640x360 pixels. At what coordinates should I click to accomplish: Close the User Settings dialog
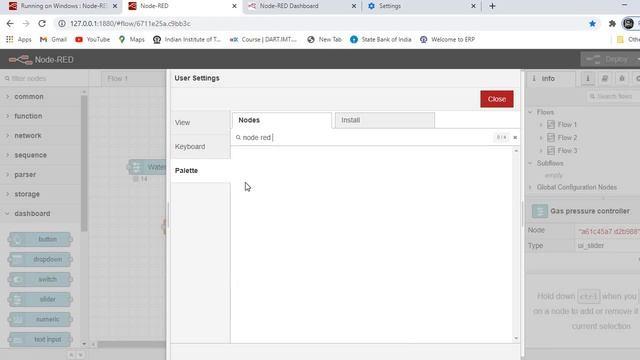click(496, 99)
